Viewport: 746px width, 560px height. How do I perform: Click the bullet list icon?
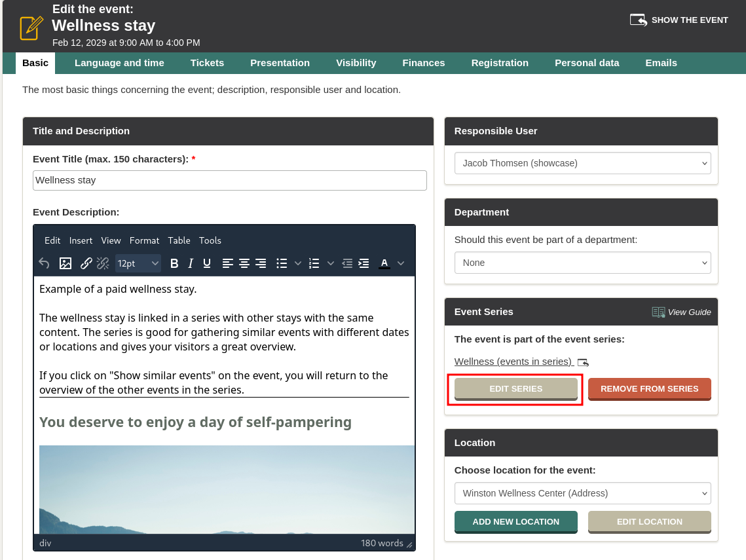click(x=282, y=263)
